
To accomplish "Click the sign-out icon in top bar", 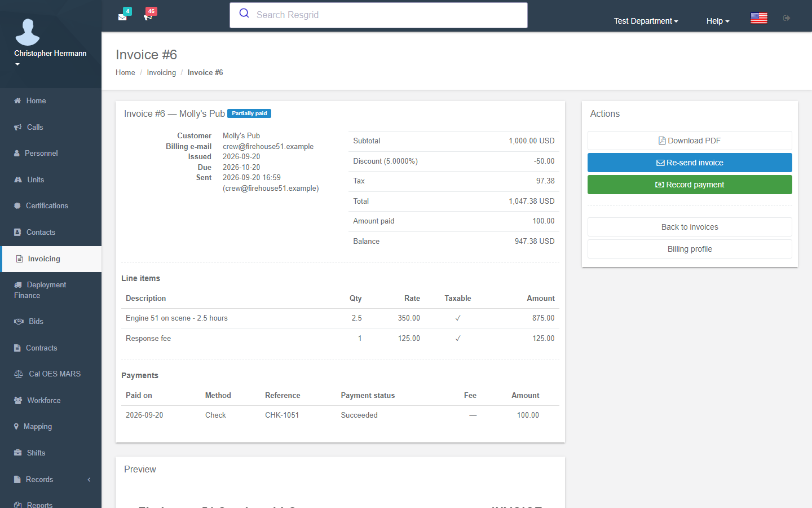I will (787, 18).
